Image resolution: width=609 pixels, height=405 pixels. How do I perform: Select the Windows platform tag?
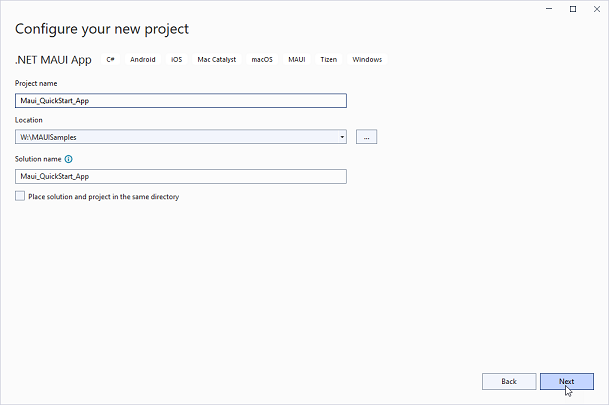(x=367, y=60)
